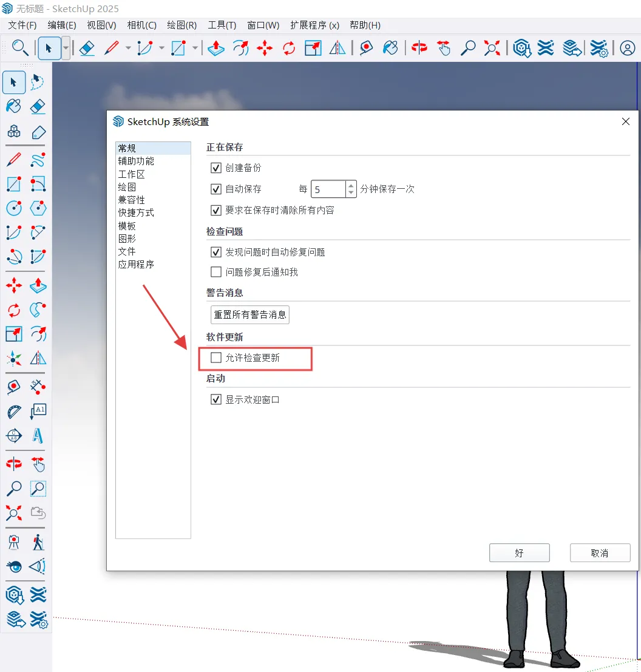Open the 视图(V) menu
Viewport: 641px width, 672px height.
pyautogui.click(x=101, y=25)
